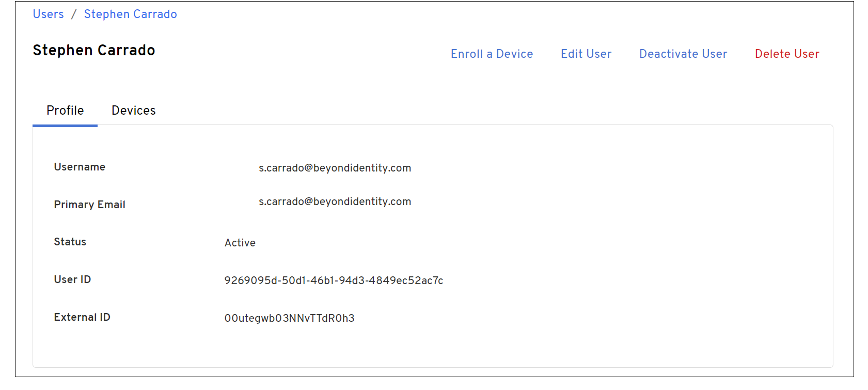This screenshot has height=390, width=868.
Task: Click the Active status value
Action: click(x=240, y=243)
